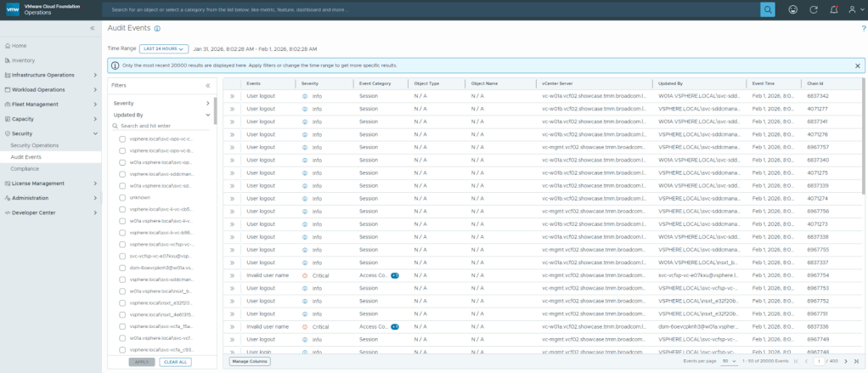Viewport: 868px width, 373px height.
Task: Check the 'unknown' user filter checkbox
Action: [x=123, y=197]
